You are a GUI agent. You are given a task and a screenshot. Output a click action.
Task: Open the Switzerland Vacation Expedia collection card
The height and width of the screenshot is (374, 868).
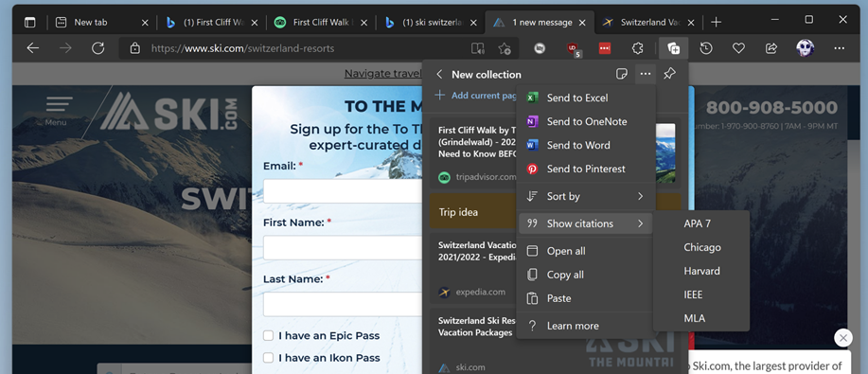473,268
